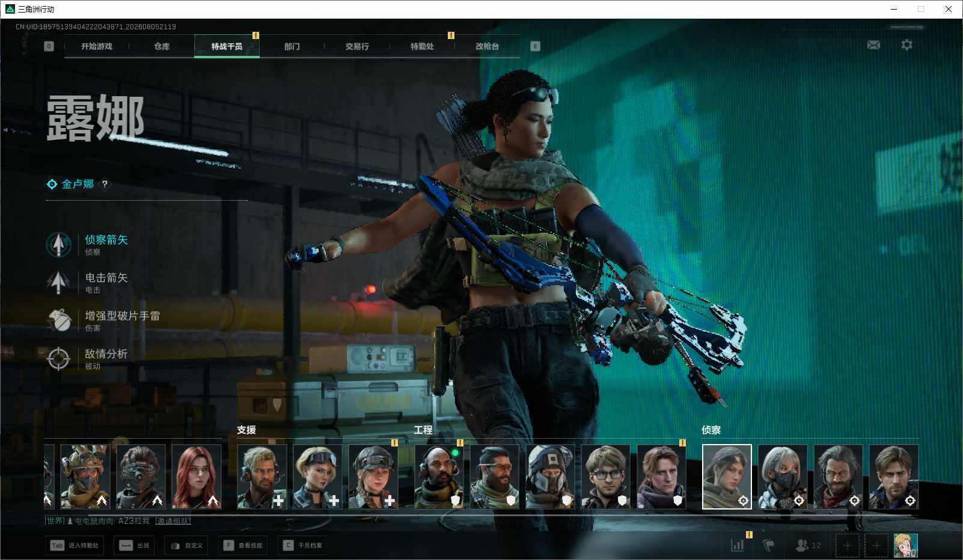Click the question mark next to 金卢娜
Image resolution: width=963 pixels, height=560 pixels.
pos(105,184)
